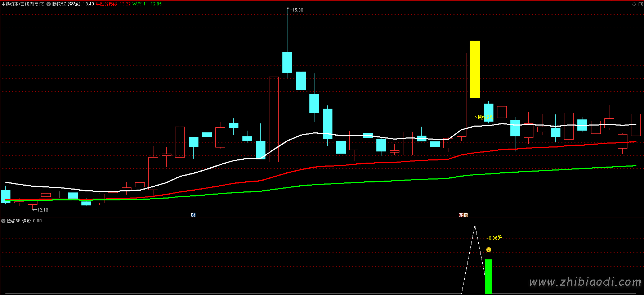644x295 pixels.
Task: Click the 15.30 high price label
Action: tap(297, 10)
